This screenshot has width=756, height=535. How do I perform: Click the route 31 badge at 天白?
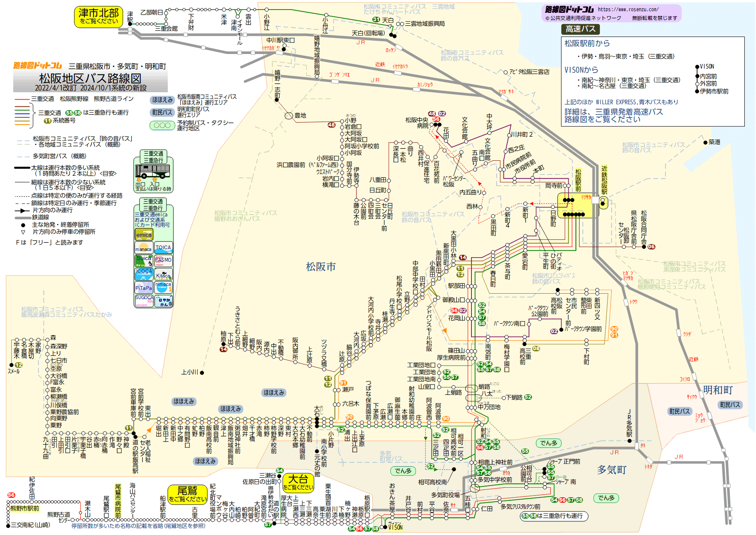pyautogui.click(x=376, y=20)
